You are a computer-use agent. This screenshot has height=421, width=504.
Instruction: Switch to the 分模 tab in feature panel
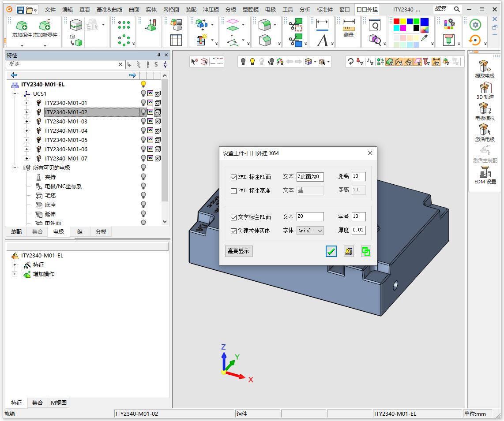[x=101, y=232]
